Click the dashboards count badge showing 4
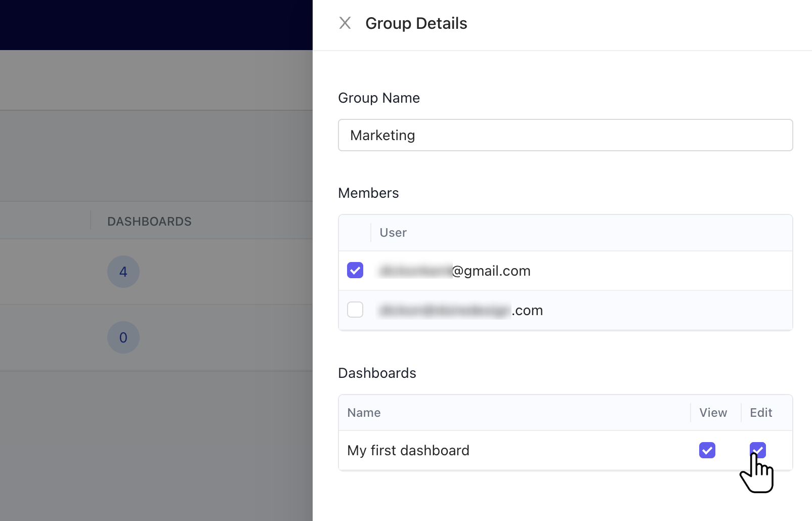Screen dimensions: 812x521 click(123, 272)
